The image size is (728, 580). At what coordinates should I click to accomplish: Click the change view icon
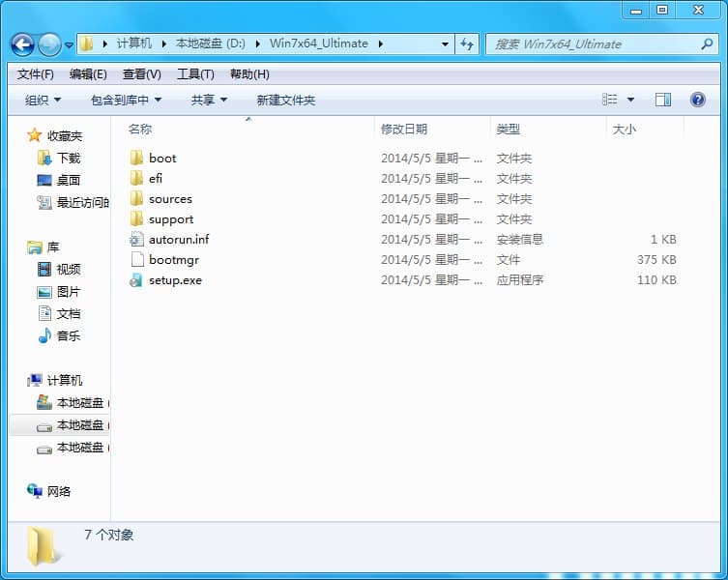point(610,100)
